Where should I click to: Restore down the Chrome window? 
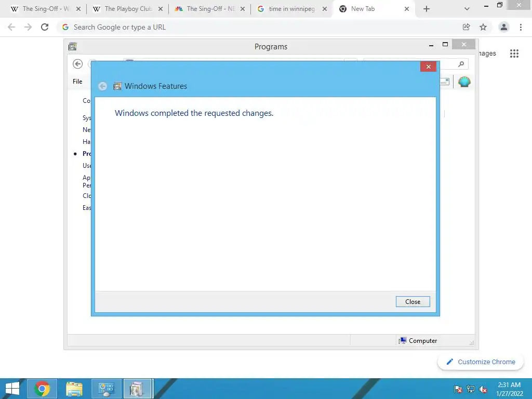(x=499, y=5)
